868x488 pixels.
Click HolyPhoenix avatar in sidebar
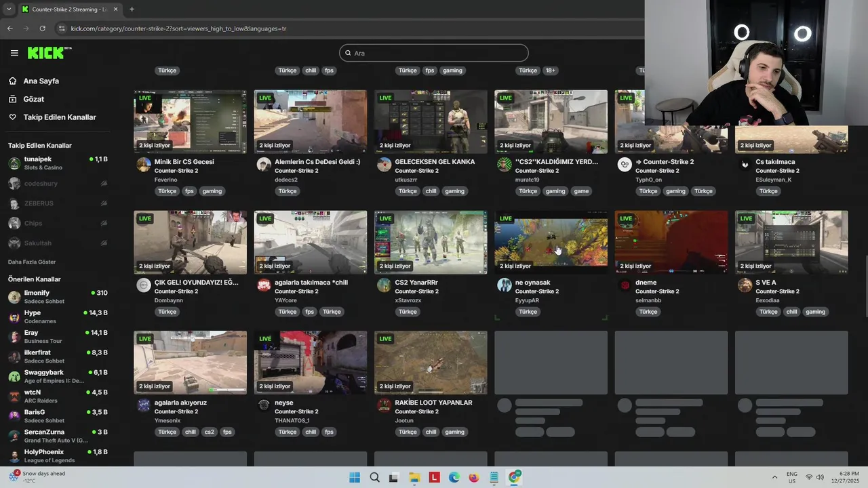[x=14, y=456]
